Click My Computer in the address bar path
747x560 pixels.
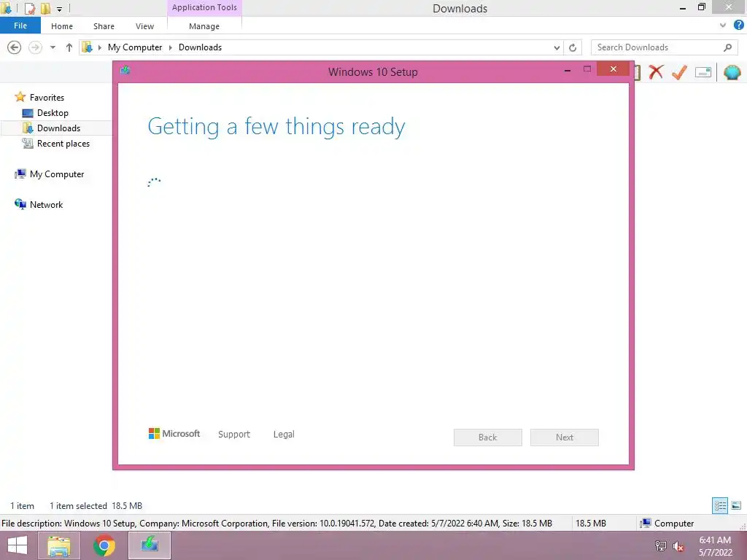135,47
